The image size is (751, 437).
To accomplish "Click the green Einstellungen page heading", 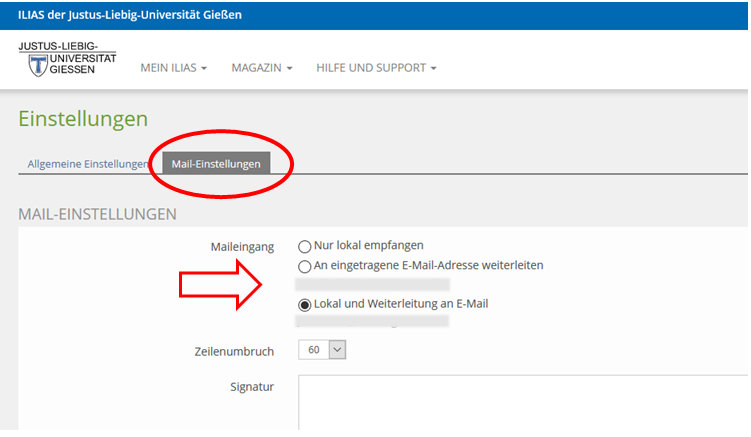I will [x=83, y=119].
